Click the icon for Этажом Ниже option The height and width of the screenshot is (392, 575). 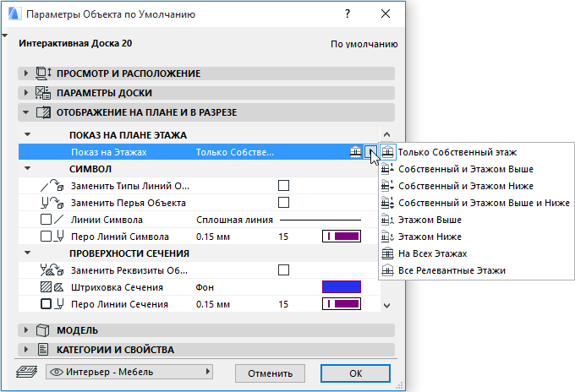coord(387,237)
